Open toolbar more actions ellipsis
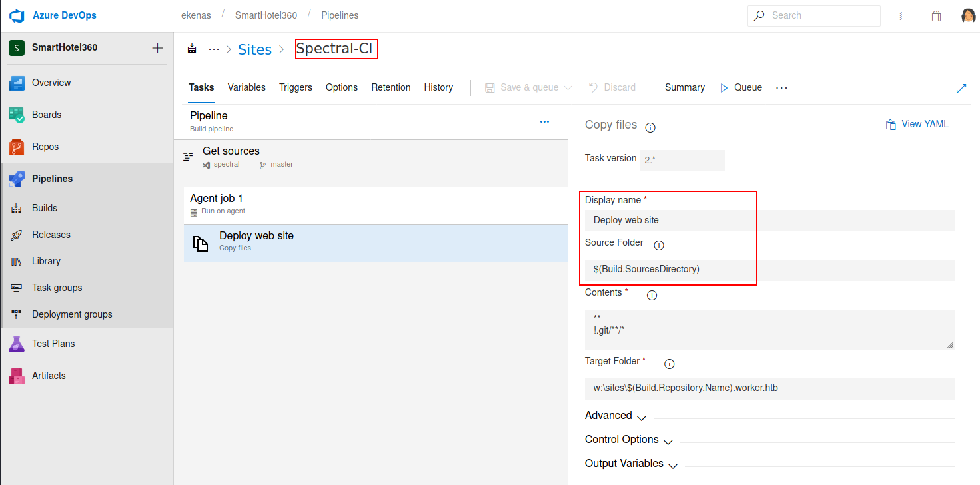980x485 pixels. [782, 87]
